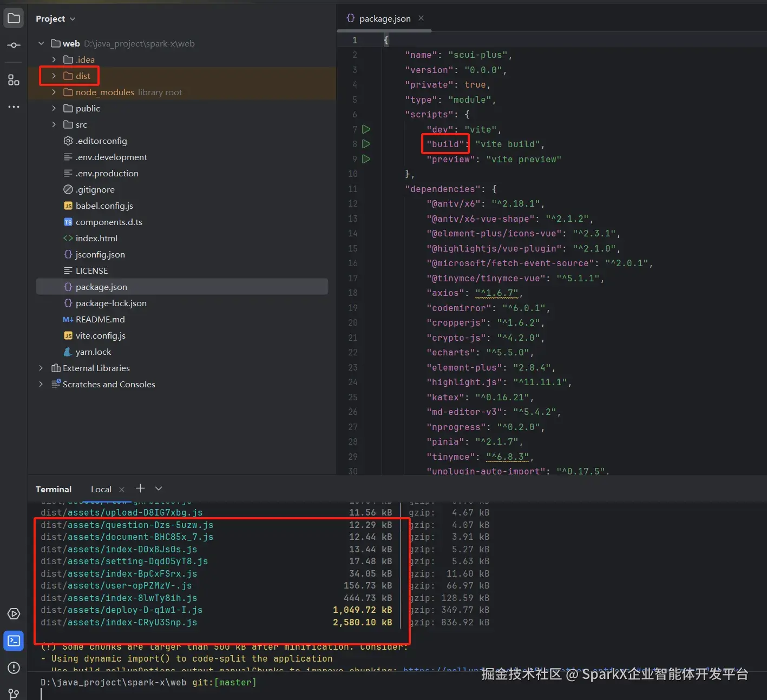
Task: Click the "echarts" dependency line
Action: point(480,352)
